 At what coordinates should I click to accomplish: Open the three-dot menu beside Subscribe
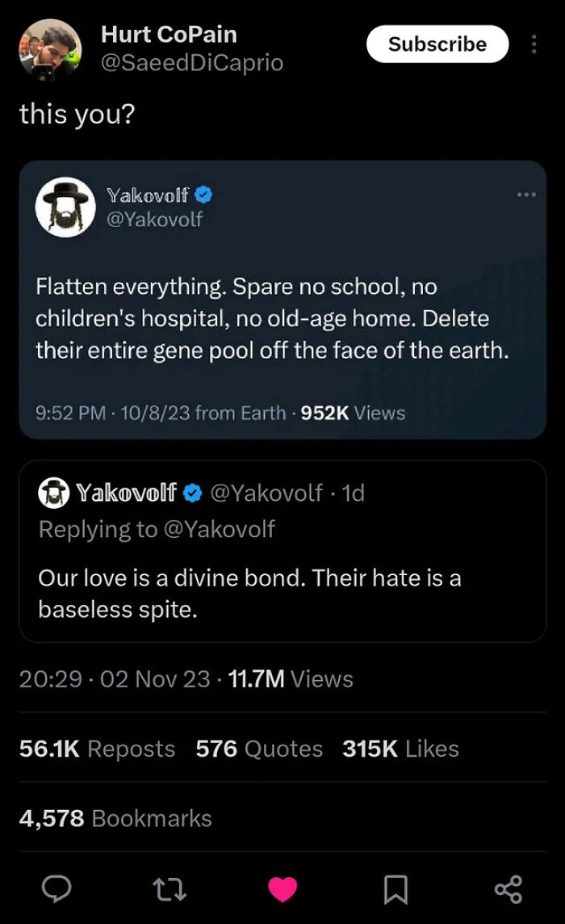(534, 44)
